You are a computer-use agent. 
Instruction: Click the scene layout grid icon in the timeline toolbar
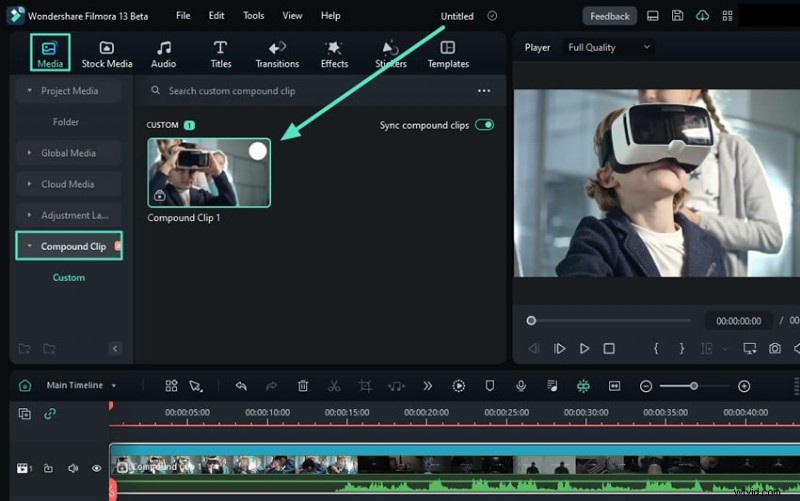(x=171, y=386)
